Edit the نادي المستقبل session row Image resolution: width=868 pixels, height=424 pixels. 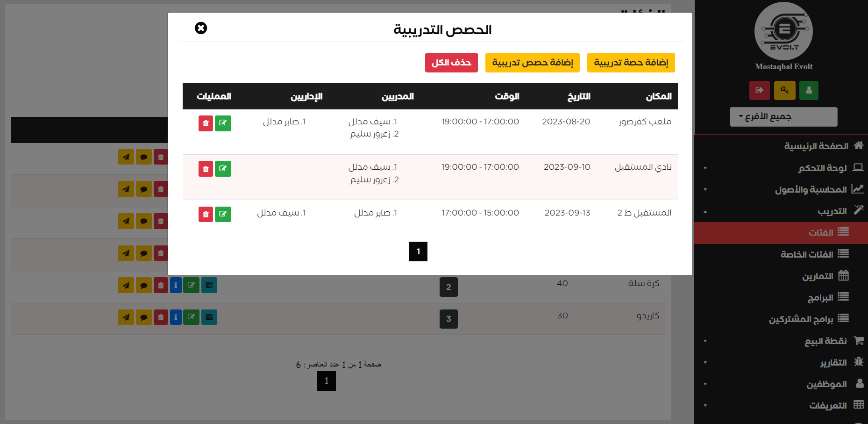223,169
